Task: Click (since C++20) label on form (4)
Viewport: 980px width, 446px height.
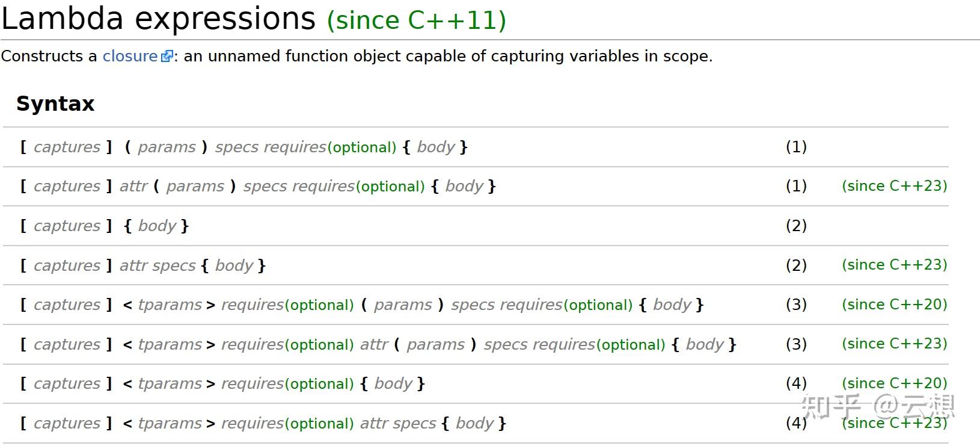Action: 894,383
